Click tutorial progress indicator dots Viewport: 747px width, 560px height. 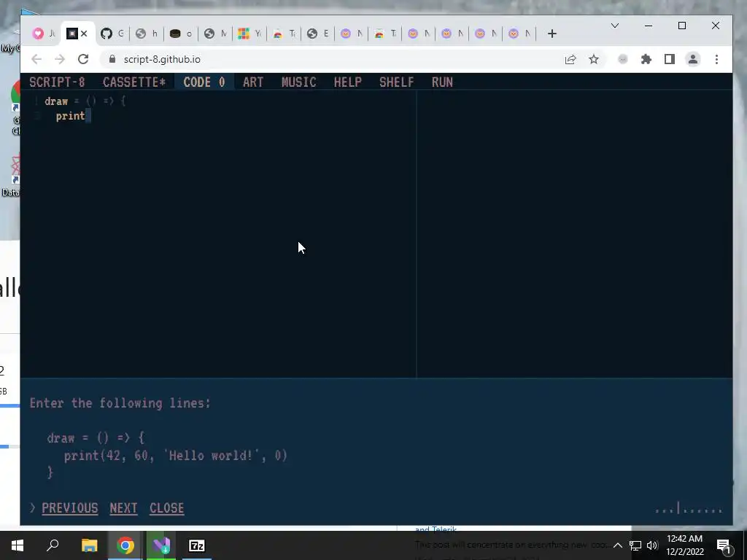tap(689, 510)
